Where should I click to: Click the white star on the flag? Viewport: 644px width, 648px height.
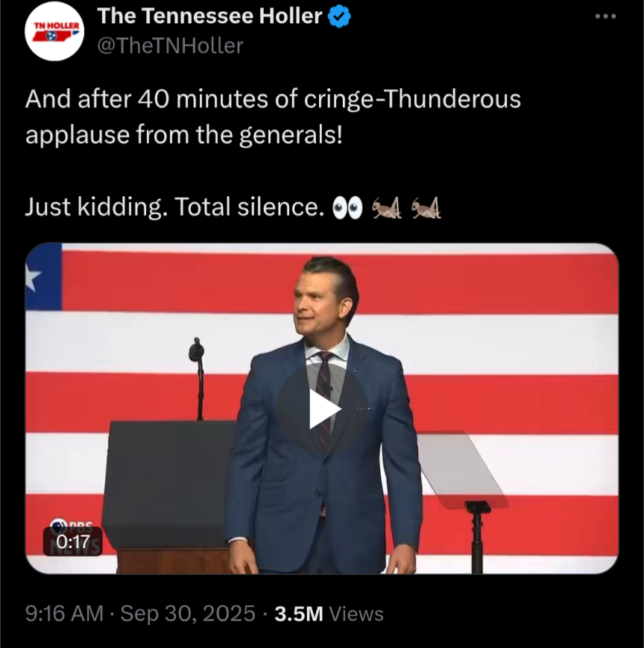(x=33, y=279)
